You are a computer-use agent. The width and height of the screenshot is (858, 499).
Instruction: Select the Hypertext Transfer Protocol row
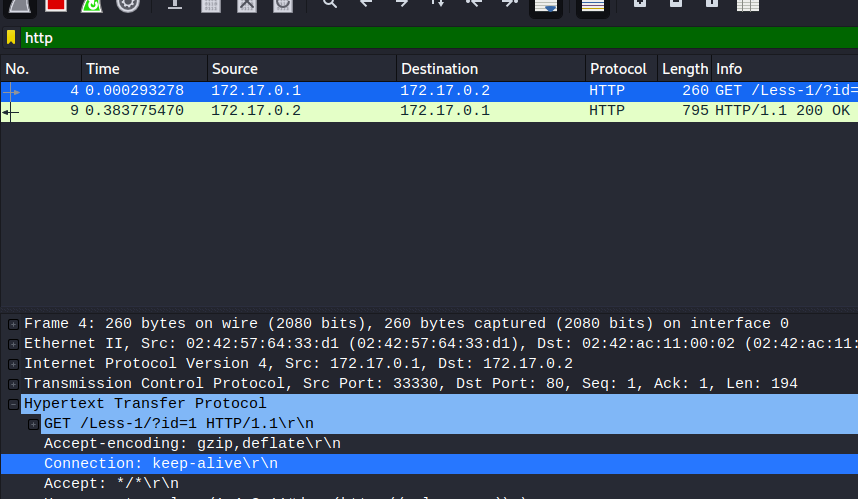439,404
